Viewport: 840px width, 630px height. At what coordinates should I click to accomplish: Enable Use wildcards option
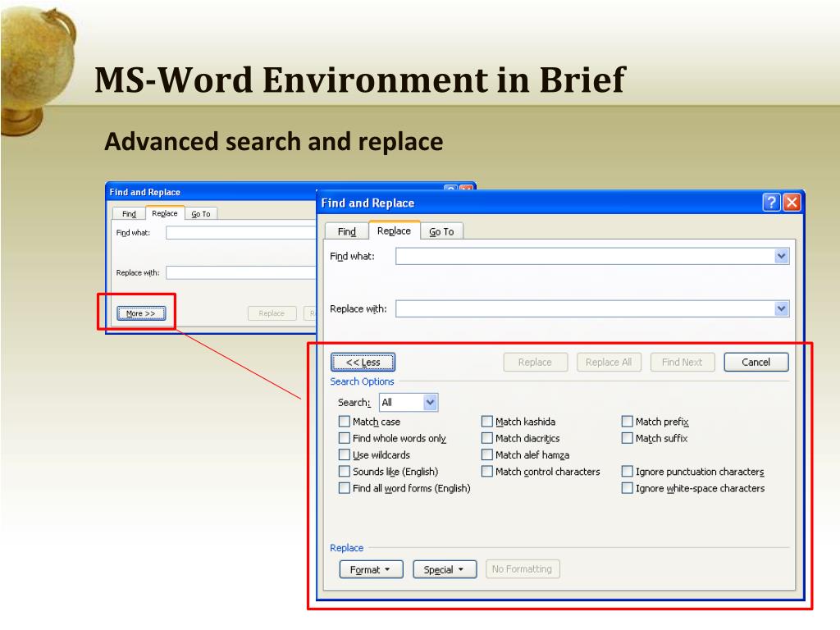(345, 454)
